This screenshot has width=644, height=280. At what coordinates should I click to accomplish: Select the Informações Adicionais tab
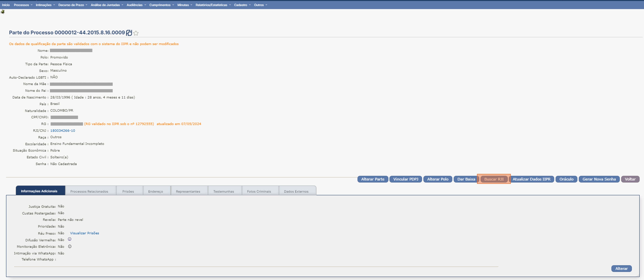click(41, 191)
